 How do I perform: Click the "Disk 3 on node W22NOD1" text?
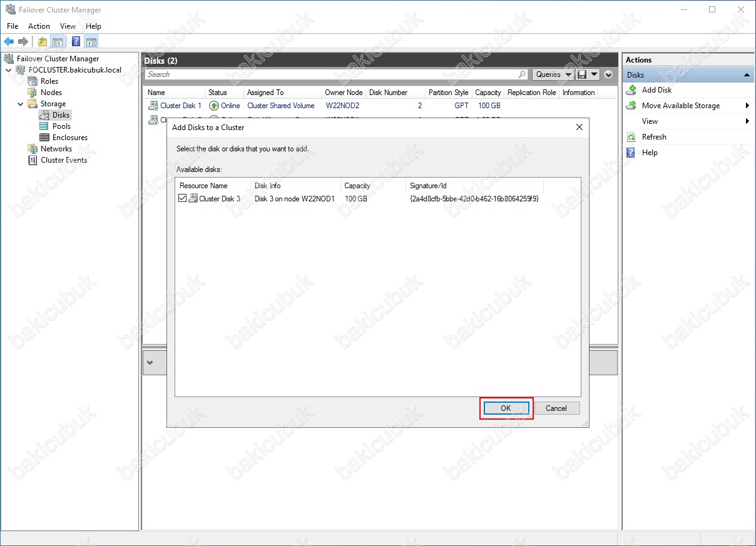[295, 199]
